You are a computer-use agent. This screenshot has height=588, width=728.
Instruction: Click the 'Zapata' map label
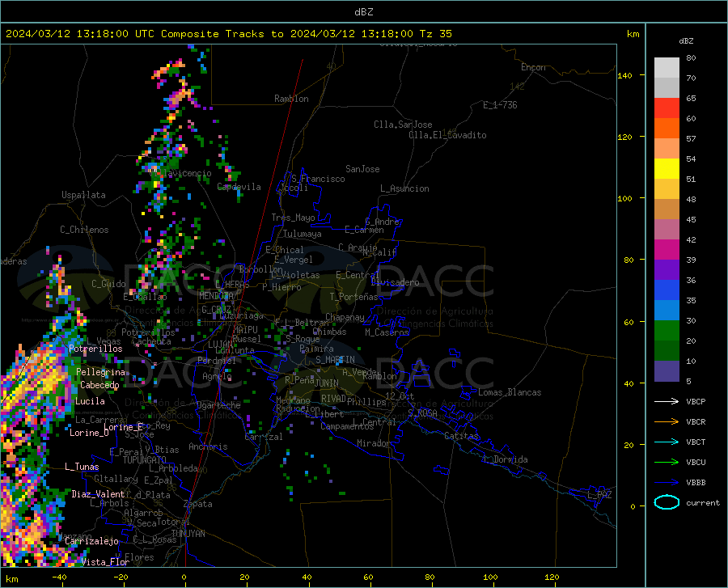click(198, 504)
